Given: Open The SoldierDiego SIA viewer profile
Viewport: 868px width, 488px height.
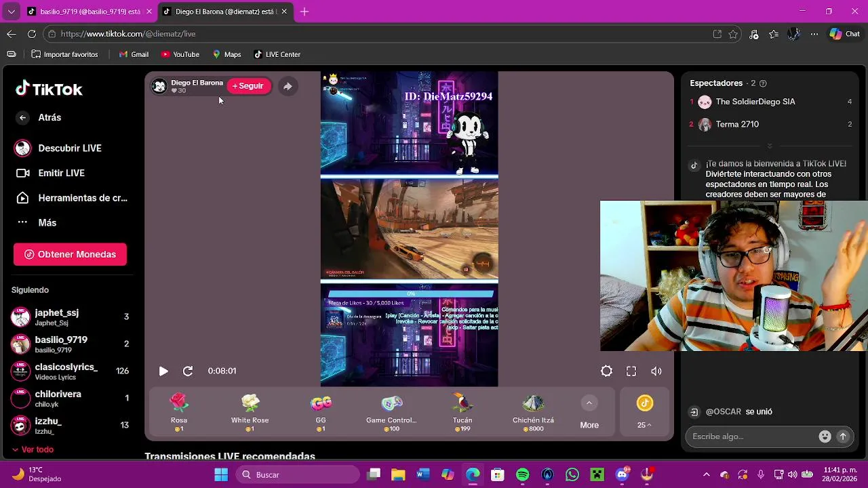Looking at the screenshot, I should [770, 102].
